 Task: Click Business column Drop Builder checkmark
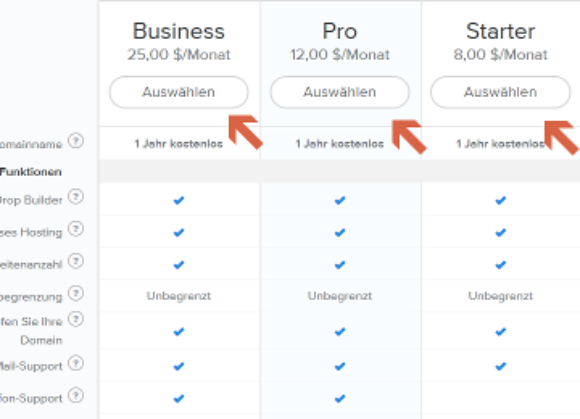179,200
